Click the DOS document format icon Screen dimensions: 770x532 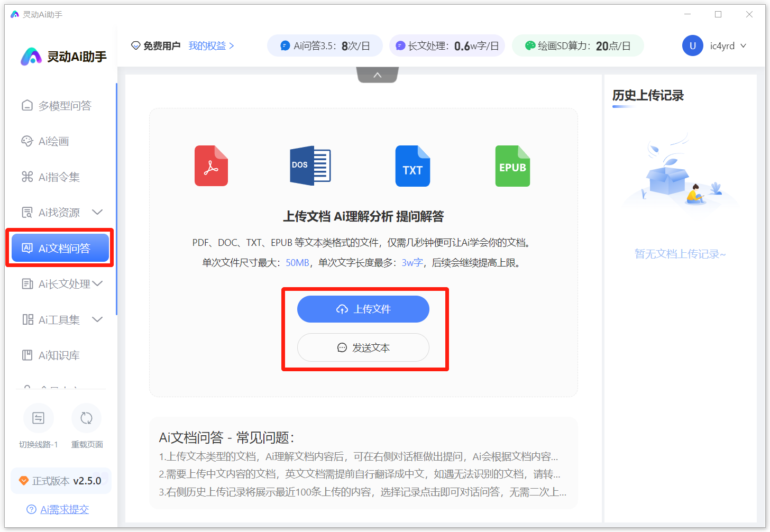point(310,166)
